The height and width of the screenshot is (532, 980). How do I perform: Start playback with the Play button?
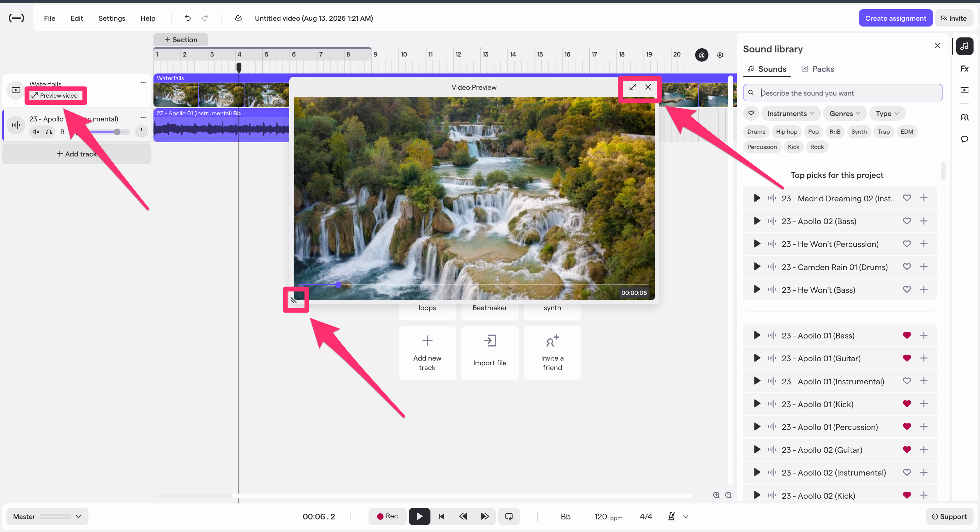[419, 516]
